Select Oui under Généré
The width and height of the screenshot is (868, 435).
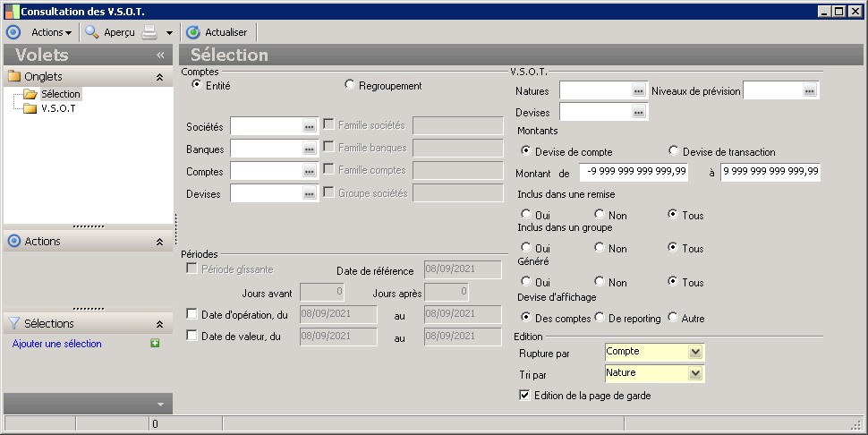click(x=526, y=281)
